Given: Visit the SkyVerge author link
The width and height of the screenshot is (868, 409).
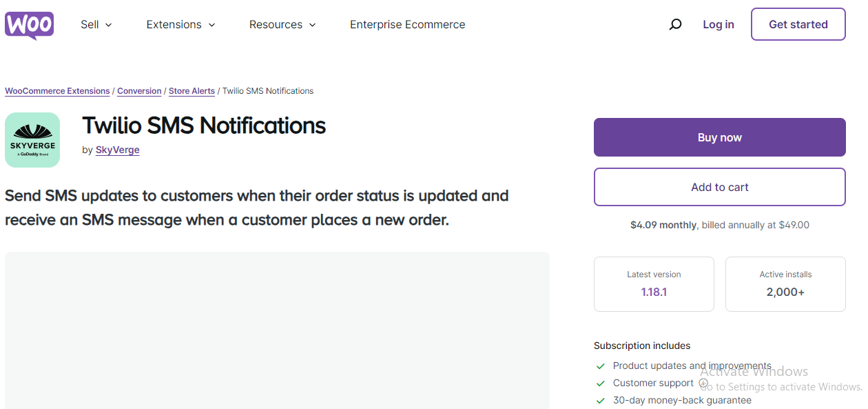Looking at the screenshot, I should pos(117,150).
